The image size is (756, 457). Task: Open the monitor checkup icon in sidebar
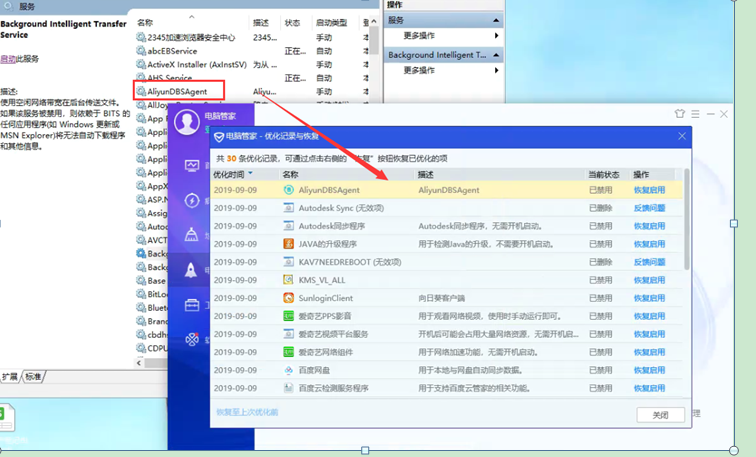[x=192, y=166]
